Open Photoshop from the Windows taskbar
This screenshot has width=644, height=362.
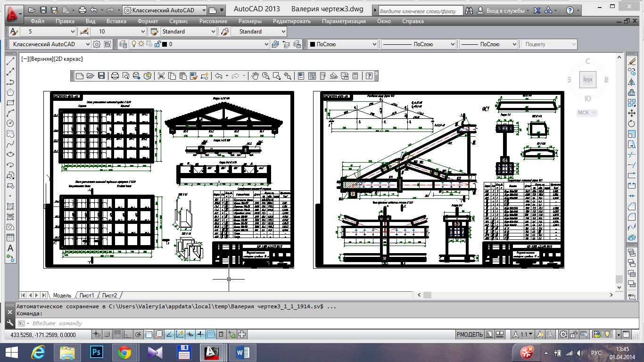click(x=96, y=352)
